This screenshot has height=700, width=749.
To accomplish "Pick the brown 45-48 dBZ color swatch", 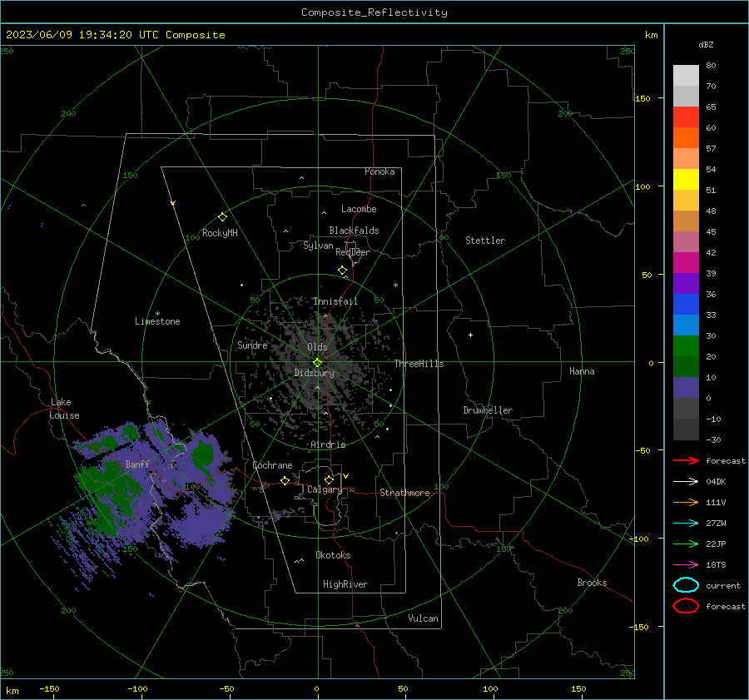I will coord(686,221).
